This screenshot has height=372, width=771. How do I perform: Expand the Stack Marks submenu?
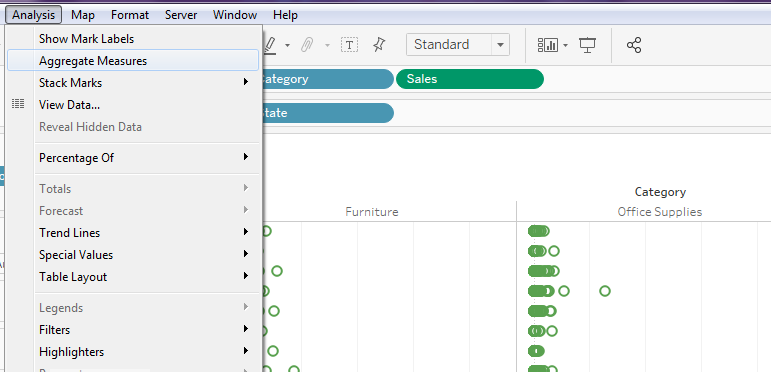pos(133,83)
